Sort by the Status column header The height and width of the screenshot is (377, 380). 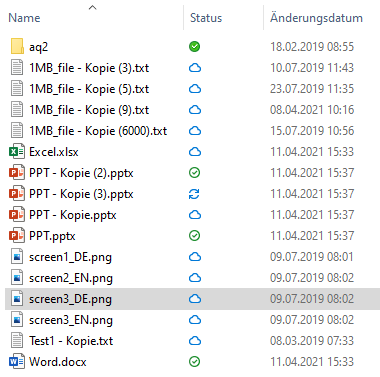[x=206, y=18]
